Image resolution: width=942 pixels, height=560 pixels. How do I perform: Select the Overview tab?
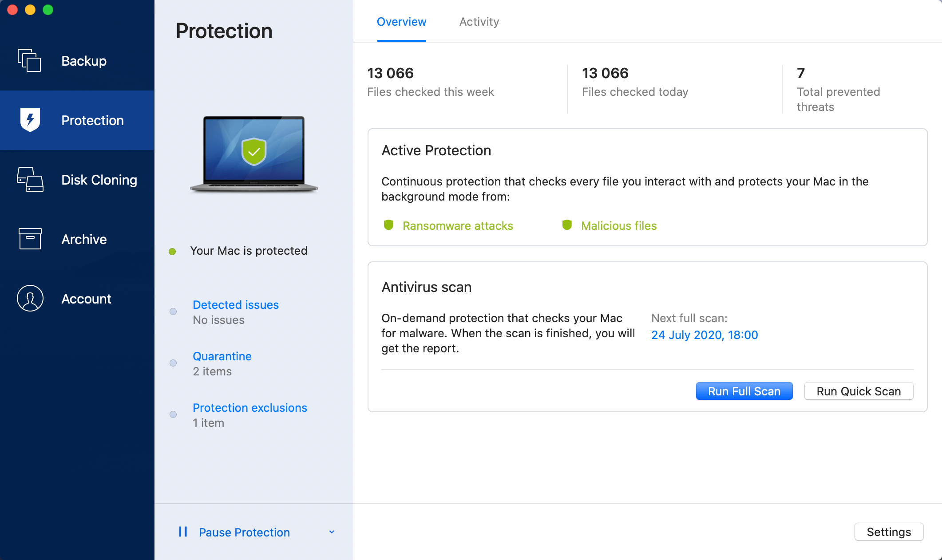coord(401,22)
